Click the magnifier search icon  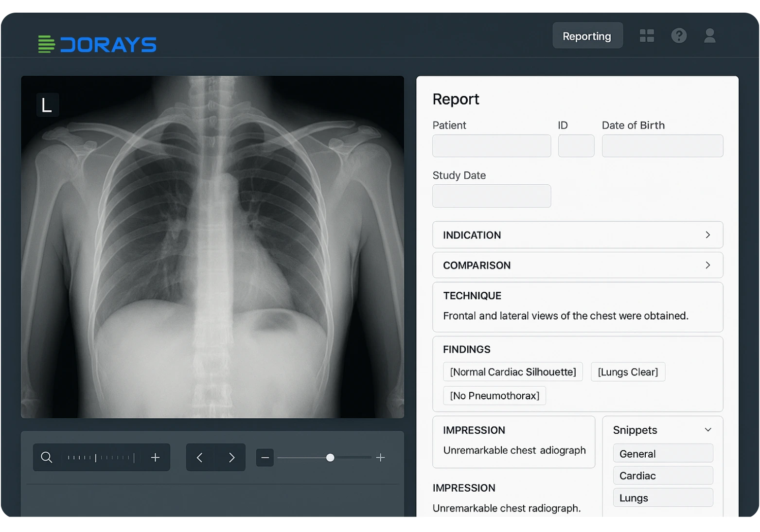[47, 458]
